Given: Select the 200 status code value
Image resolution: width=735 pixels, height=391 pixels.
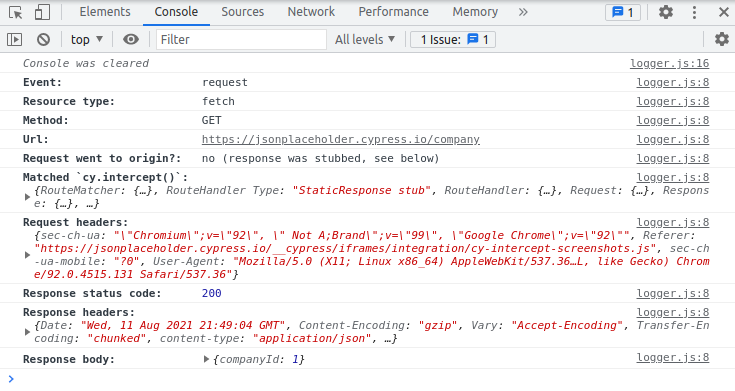Looking at the screenshot, I should pos(211,293).
